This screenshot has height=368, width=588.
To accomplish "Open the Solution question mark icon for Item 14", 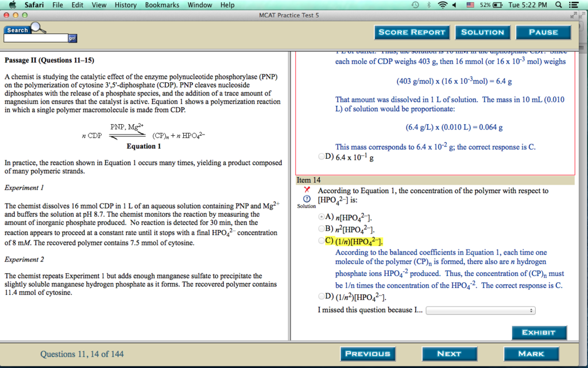I will 306,198.
